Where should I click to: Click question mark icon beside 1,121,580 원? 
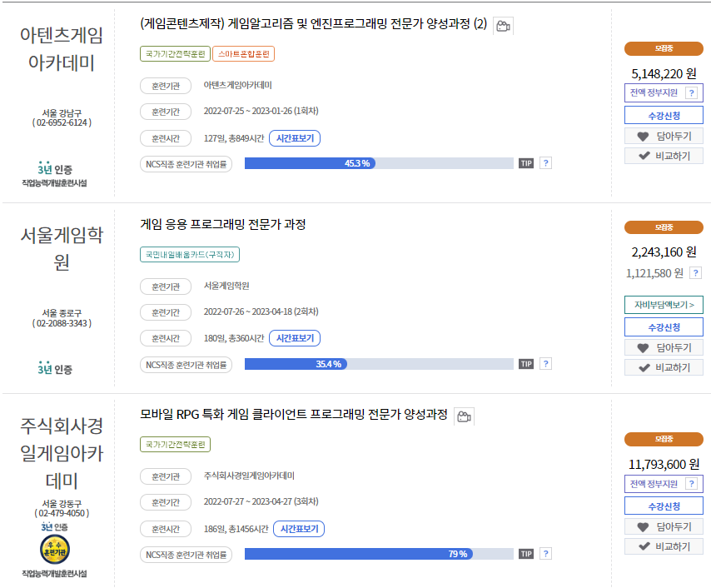[695, 273]
